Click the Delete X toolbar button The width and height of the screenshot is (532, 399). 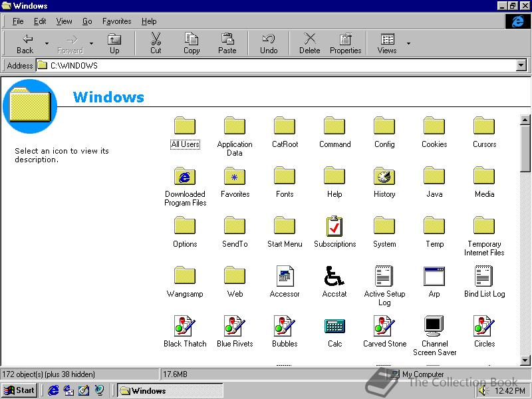click(309, 44)
